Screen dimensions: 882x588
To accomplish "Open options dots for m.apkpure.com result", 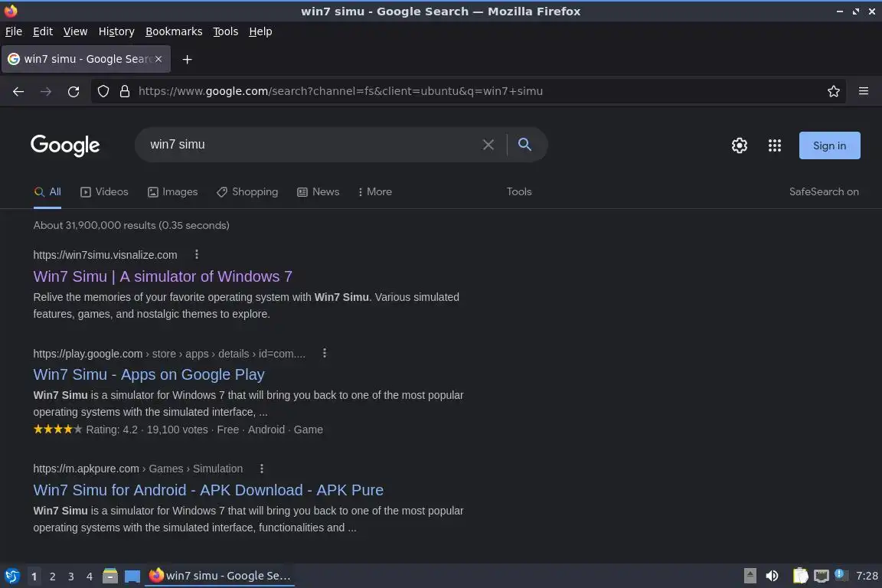I will [x=262, y=468].
